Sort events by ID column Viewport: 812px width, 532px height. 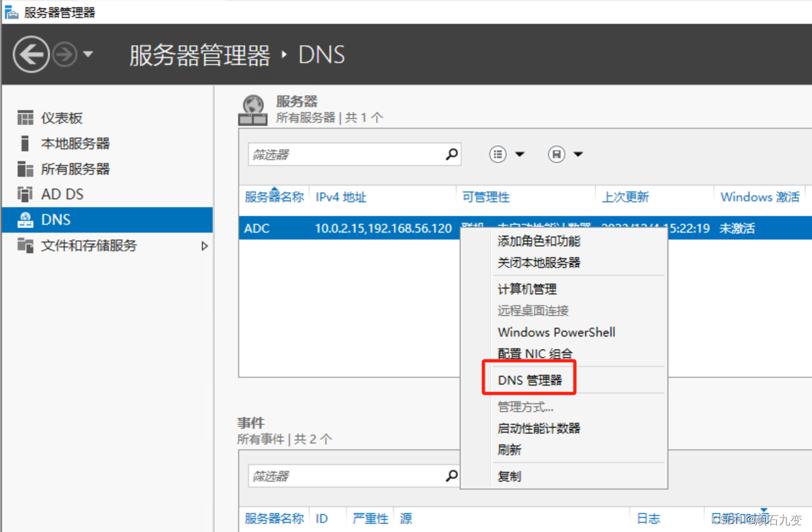tap(321, 518)
